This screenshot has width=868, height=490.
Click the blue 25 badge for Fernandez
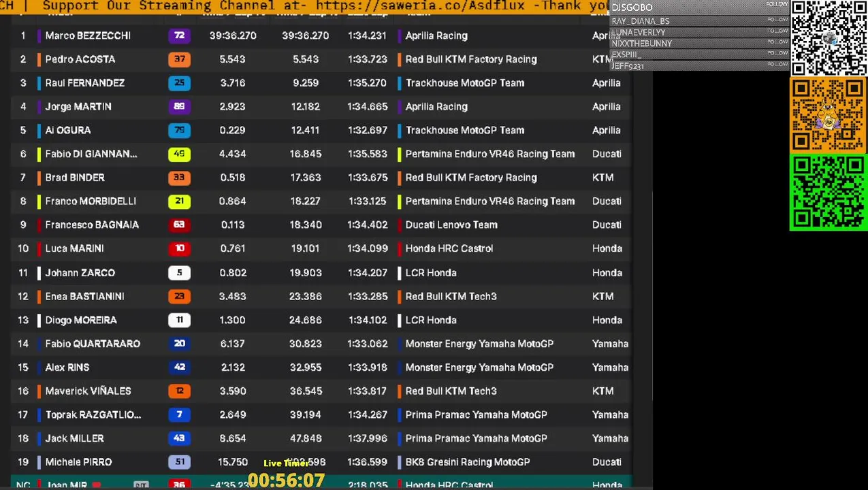pos(180,83)
